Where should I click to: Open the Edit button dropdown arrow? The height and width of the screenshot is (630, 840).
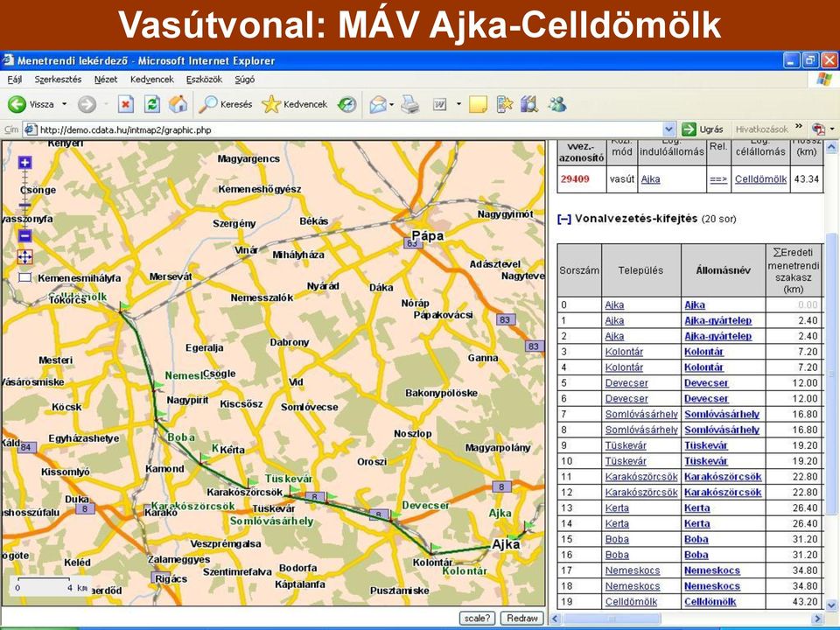click(458, 104)
